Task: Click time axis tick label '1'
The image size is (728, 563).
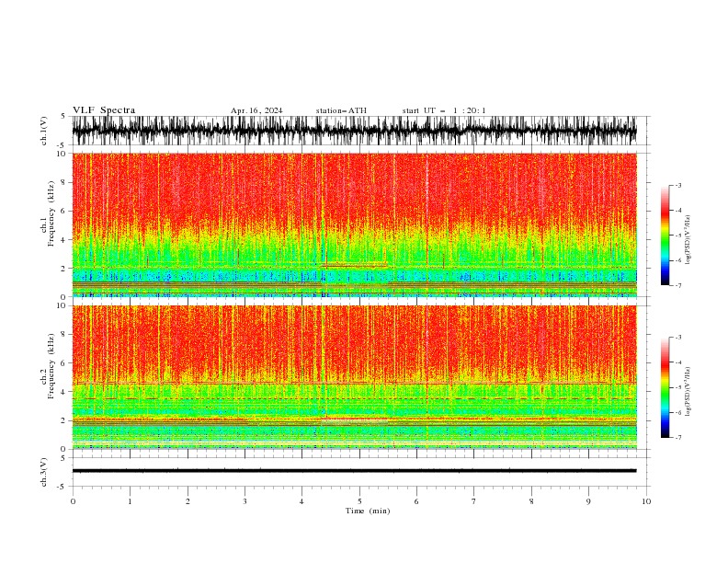Action: [x=130, y=501]
